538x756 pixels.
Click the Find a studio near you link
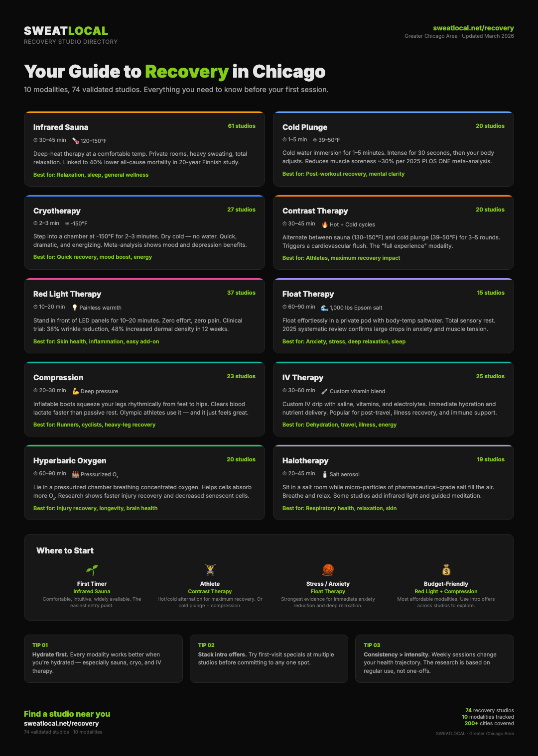click(67, 714)
